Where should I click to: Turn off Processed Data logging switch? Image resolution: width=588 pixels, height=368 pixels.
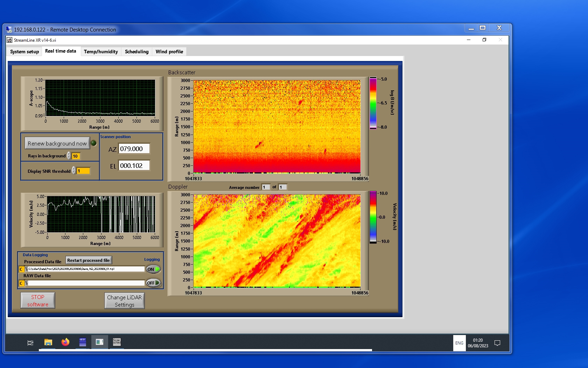click(153, 269)
